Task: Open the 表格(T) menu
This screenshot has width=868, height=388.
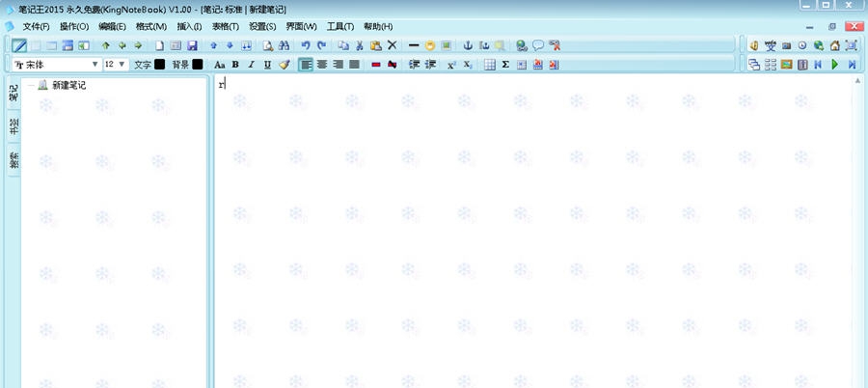Action: tap(226, 26)
